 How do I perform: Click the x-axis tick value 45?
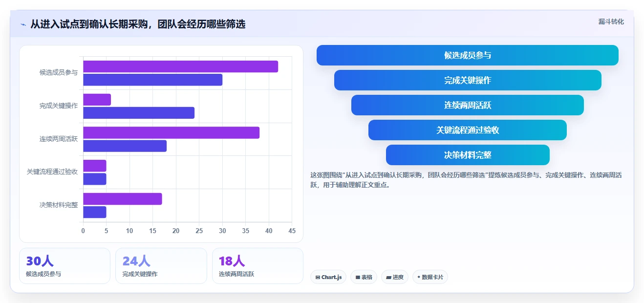click(x=292, y=231)
